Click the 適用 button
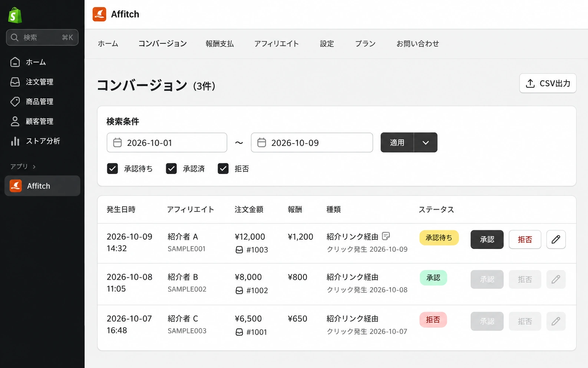This screenshot has width=588, height=368. (x=397, y=142)
